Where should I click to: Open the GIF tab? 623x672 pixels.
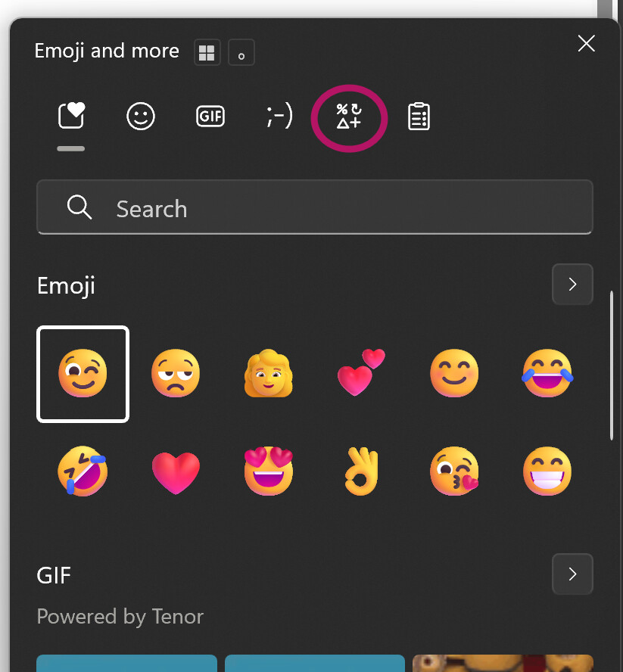[x=210, y=117]
